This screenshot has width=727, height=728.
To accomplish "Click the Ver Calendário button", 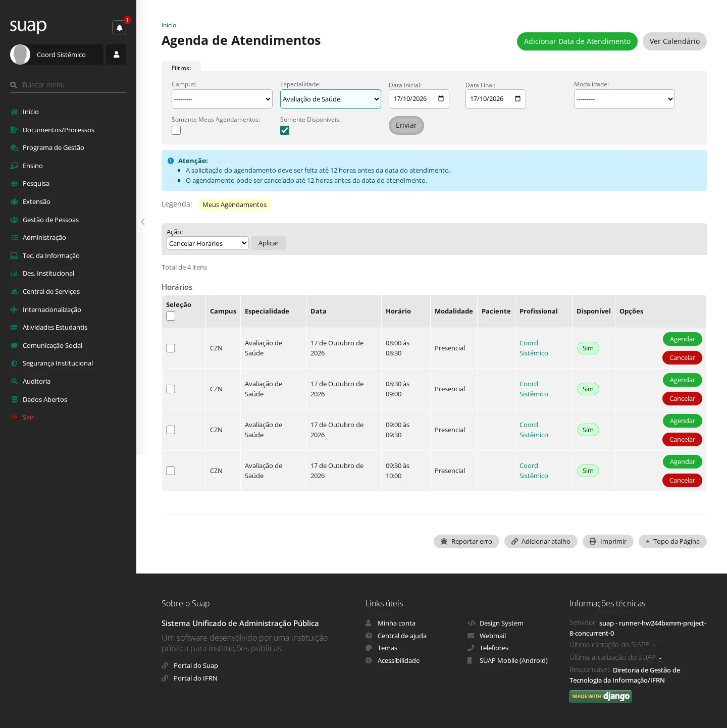I will [674, 41].
